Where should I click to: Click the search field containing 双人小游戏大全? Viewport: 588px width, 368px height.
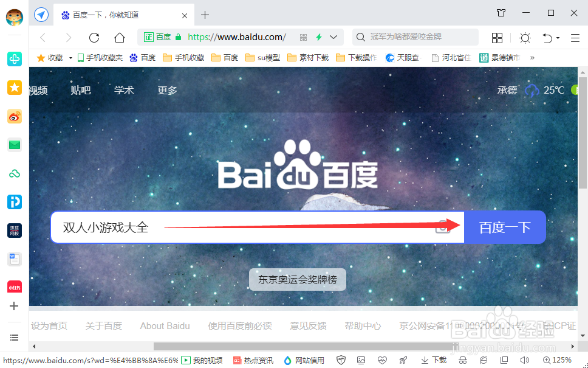[258, 227]
